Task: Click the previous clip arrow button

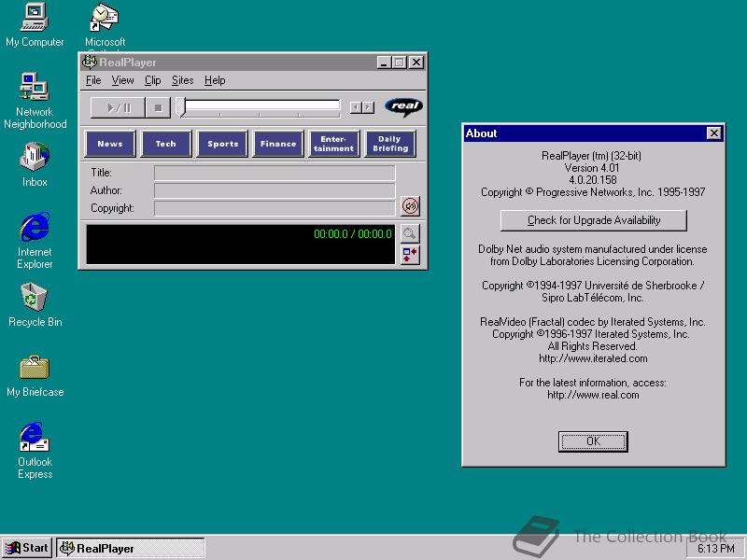Action: 356,107
